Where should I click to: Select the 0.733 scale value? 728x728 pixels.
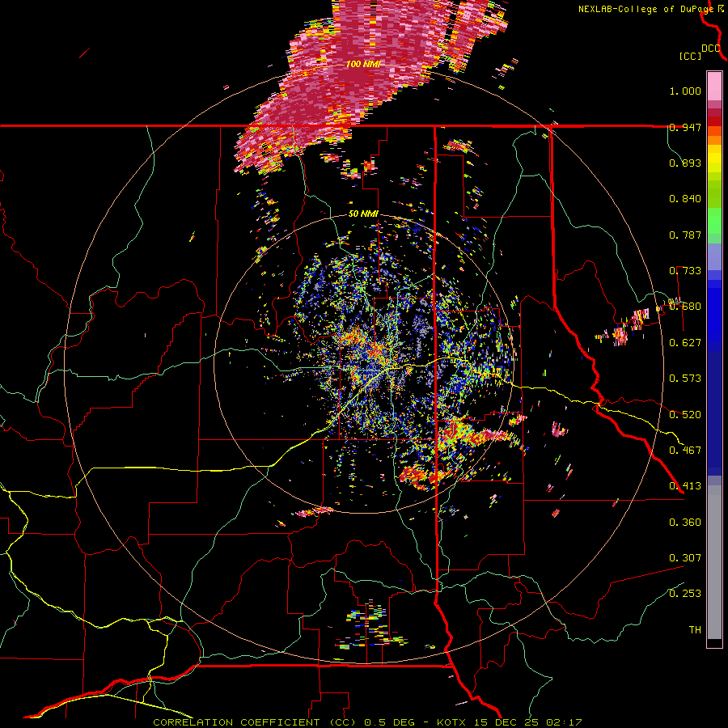click(x=685, y=271)
